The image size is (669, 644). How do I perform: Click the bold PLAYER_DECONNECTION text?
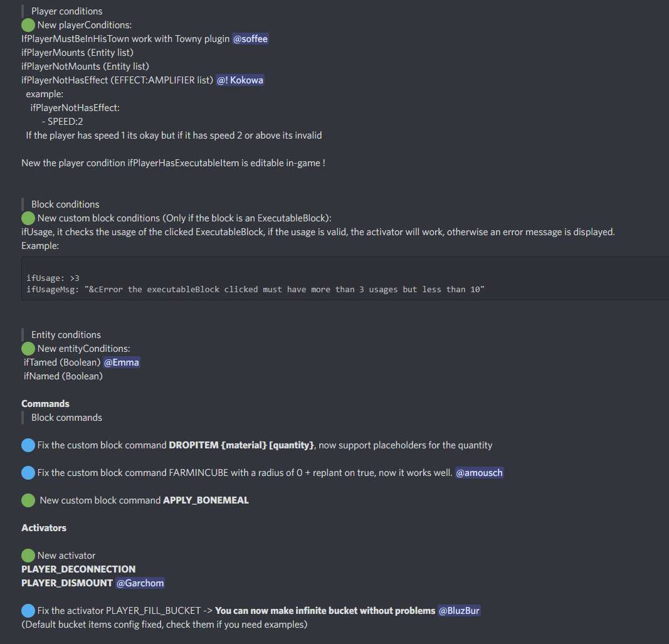tap(78, 569)
